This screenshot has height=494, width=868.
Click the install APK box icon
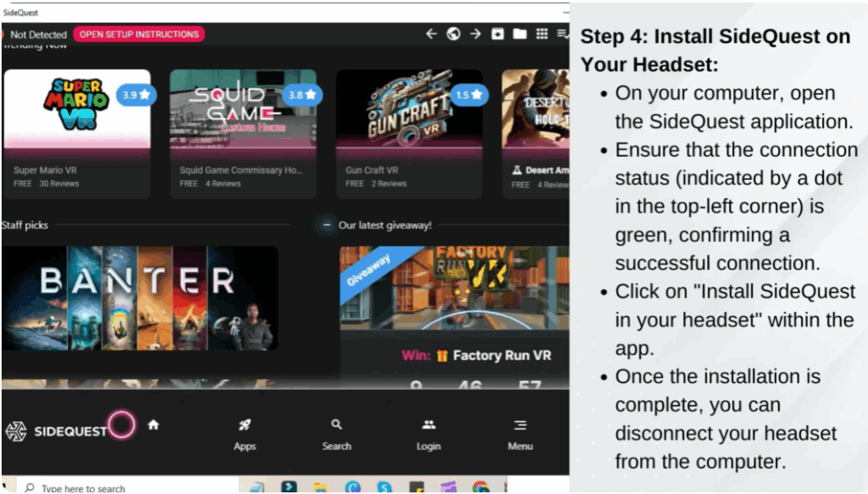(x=498, y=34)
